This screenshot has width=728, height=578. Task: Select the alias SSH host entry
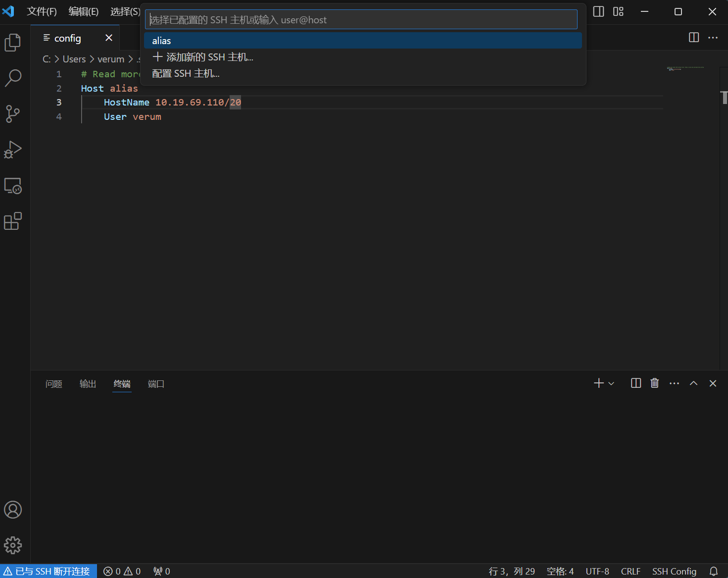(x=363, y=41)
